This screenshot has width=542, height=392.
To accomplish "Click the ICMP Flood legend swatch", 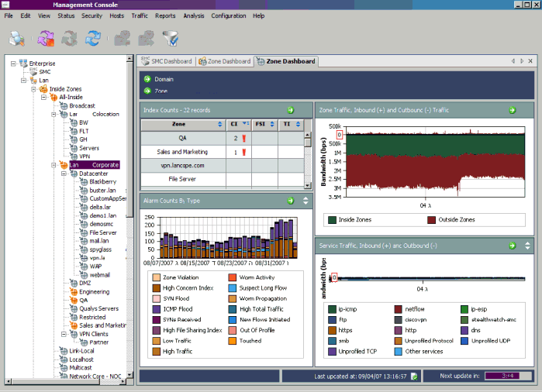I will [x=156, y=309].
